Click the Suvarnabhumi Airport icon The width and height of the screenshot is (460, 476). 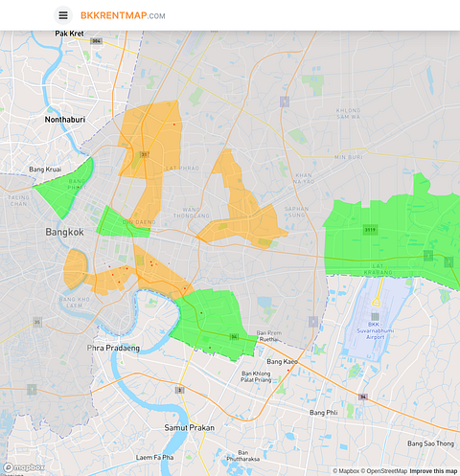tap(375, 317)
